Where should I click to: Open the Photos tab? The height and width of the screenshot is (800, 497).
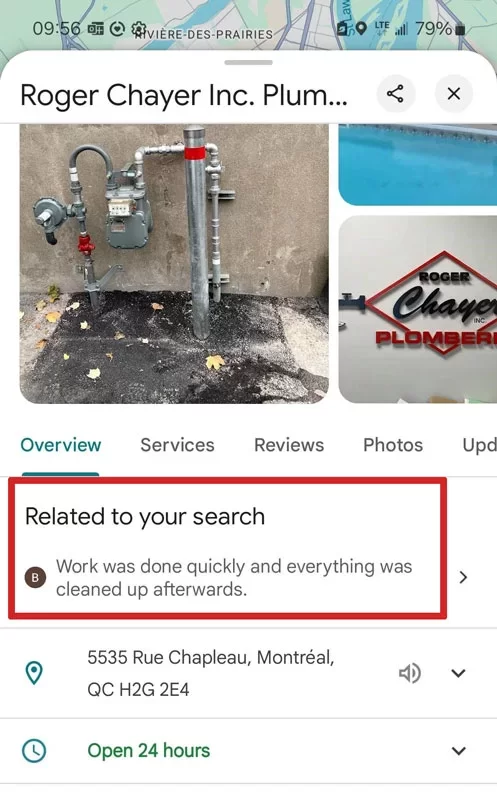click(x=393, y=445)
